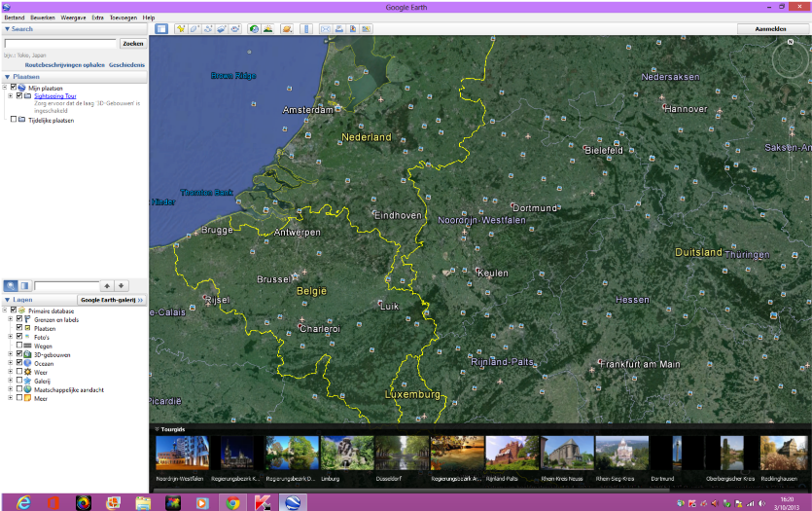This screenshot has width=812, height=511.
Task: Uncheck the Plaatsen layer checkbox
Action: tap(19, 328)
